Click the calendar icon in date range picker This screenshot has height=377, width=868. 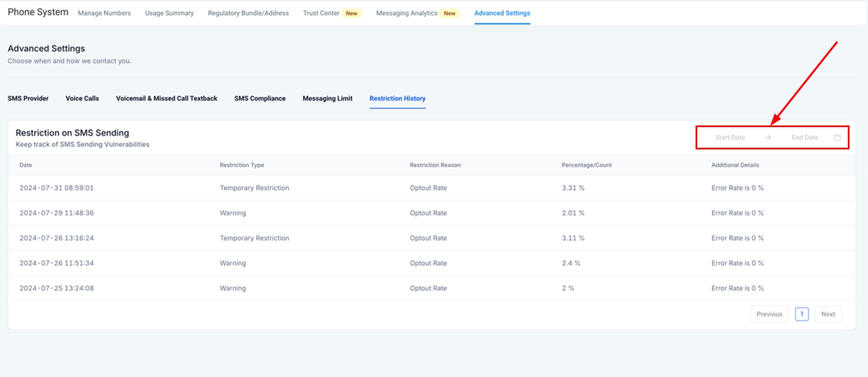pos(837,137)
